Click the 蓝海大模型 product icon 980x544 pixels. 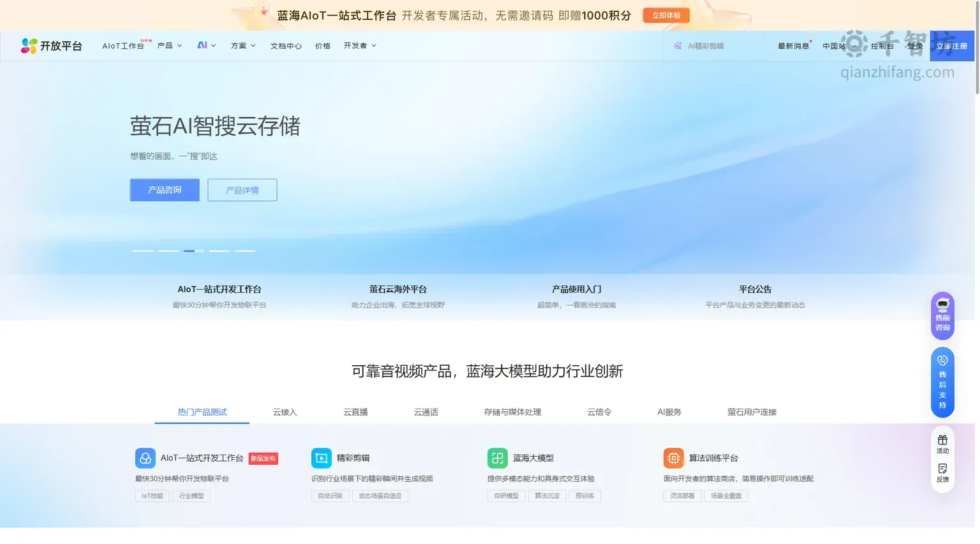pyautogui.click(x=498, y=458)
